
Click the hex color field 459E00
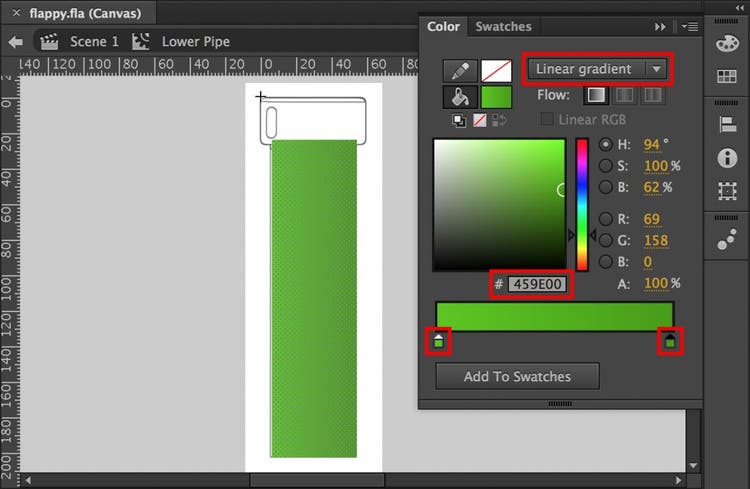point(537,285)
